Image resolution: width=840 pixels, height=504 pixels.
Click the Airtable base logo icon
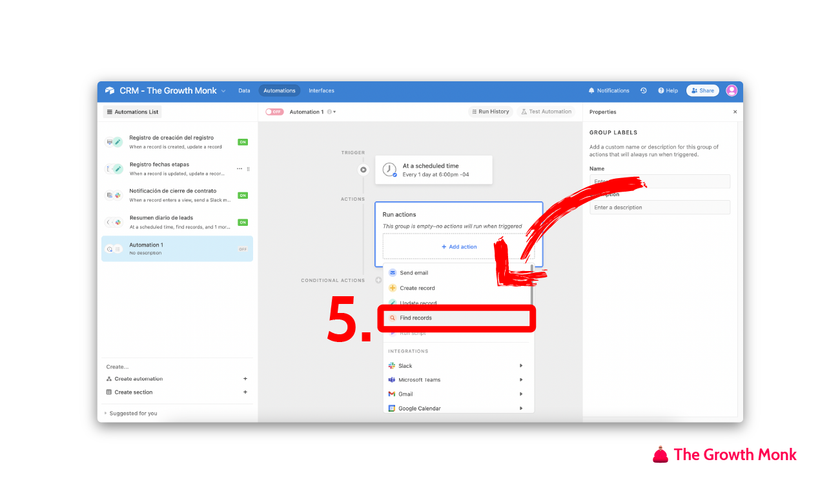(x=110, y=90)
